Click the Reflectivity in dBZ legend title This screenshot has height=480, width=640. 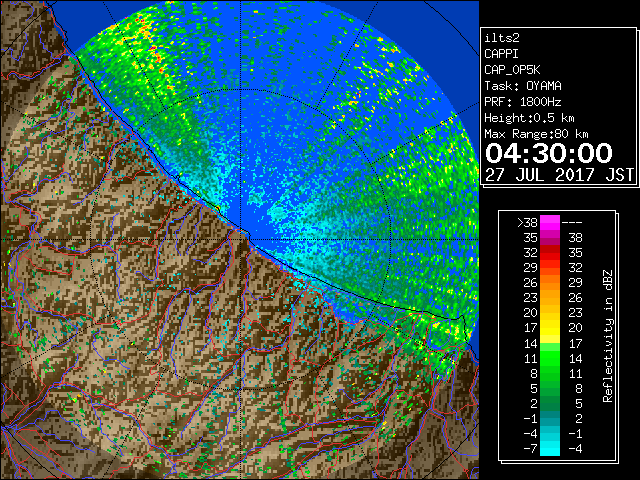coord(608,336)
